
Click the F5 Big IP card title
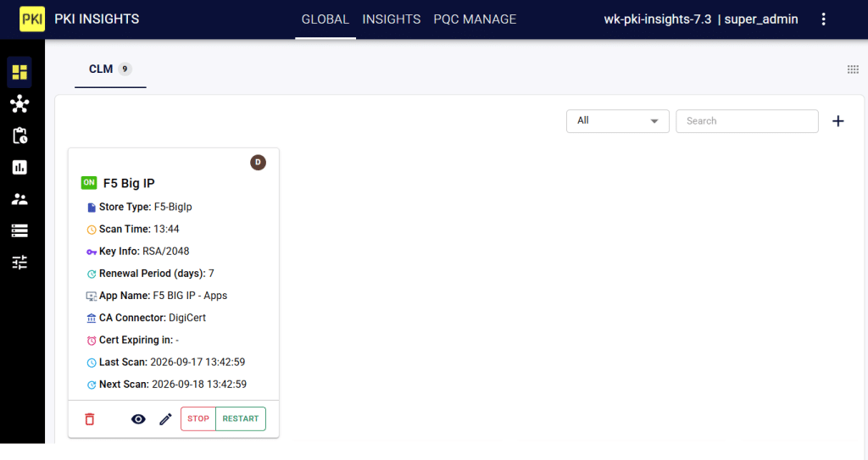pyautogui.click(x=129, y=183)
